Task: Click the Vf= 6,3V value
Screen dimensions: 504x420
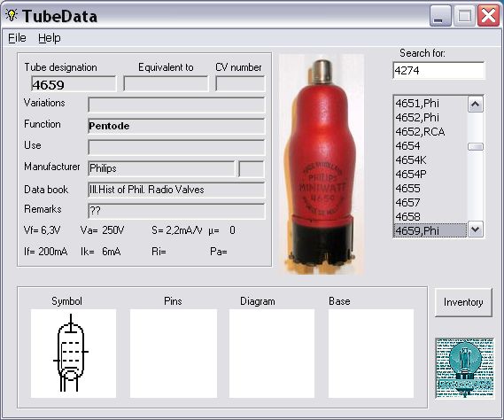Action: coord(43,230)
